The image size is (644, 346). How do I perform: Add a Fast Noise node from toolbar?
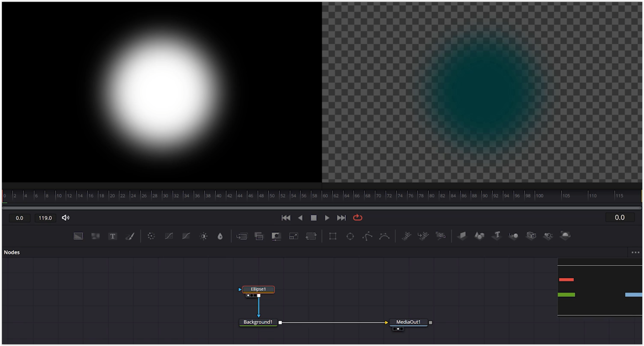(96, 236)
